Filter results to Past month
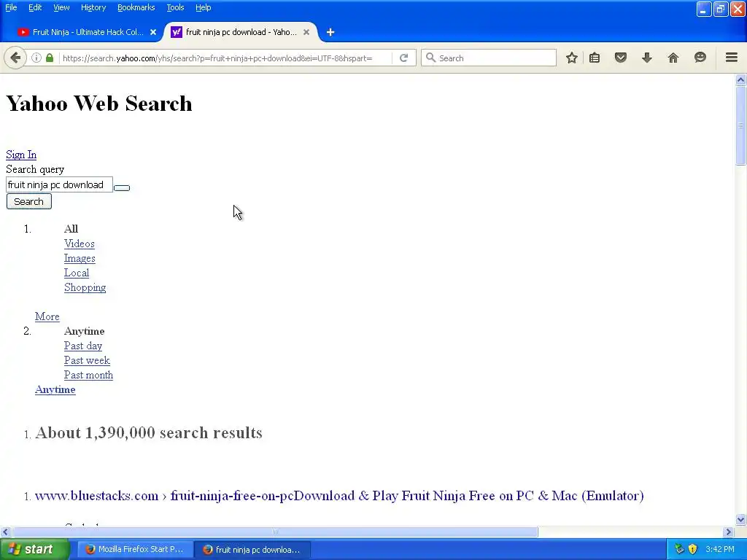The height and width of the screenshot is (560, 747). coord(88,376)
